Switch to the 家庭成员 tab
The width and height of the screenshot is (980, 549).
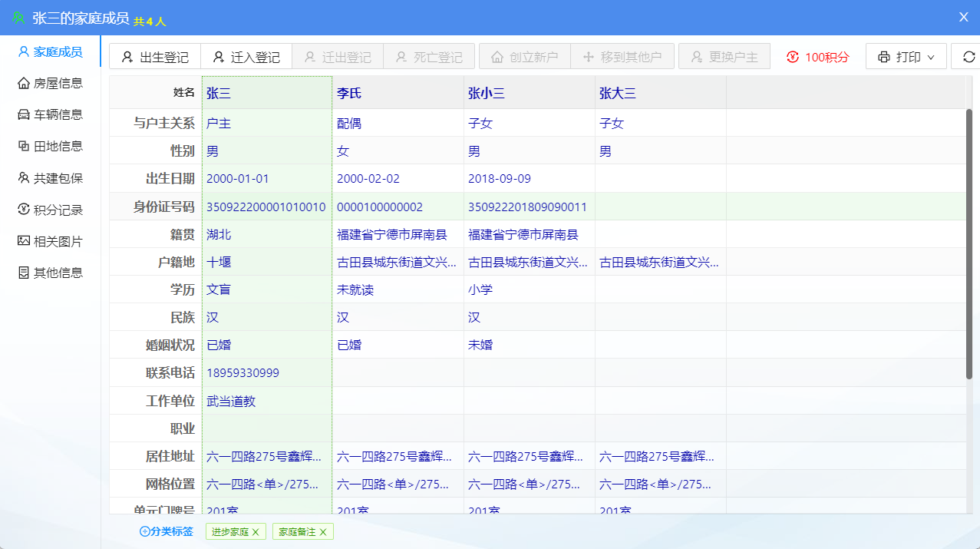pyautogui.click(x=51, y=51)
